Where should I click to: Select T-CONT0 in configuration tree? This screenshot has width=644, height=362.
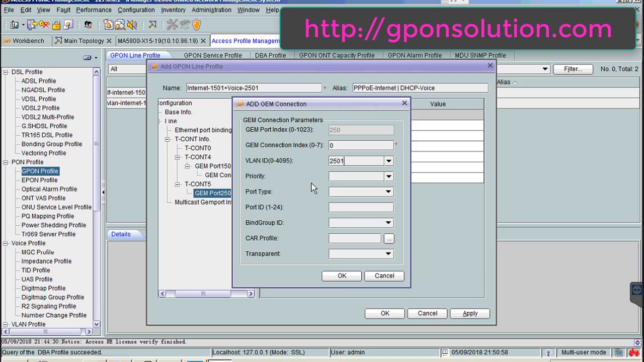point(198,148)
